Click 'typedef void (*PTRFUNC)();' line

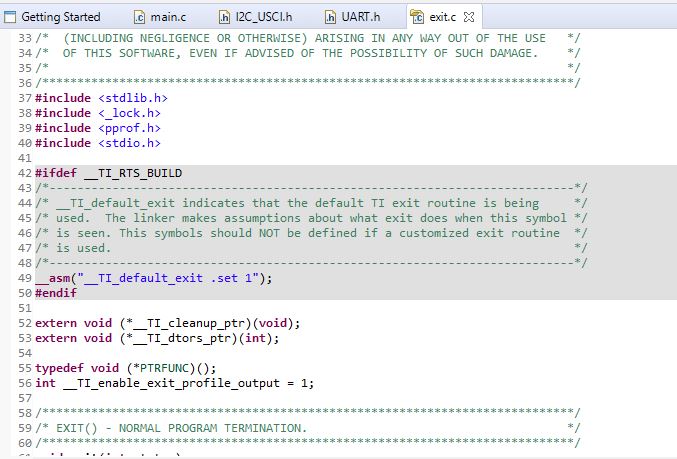click(x=126, y=368)
